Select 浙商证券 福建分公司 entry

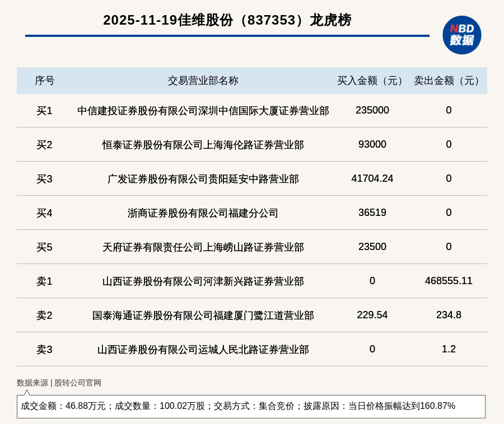point(203,213)
